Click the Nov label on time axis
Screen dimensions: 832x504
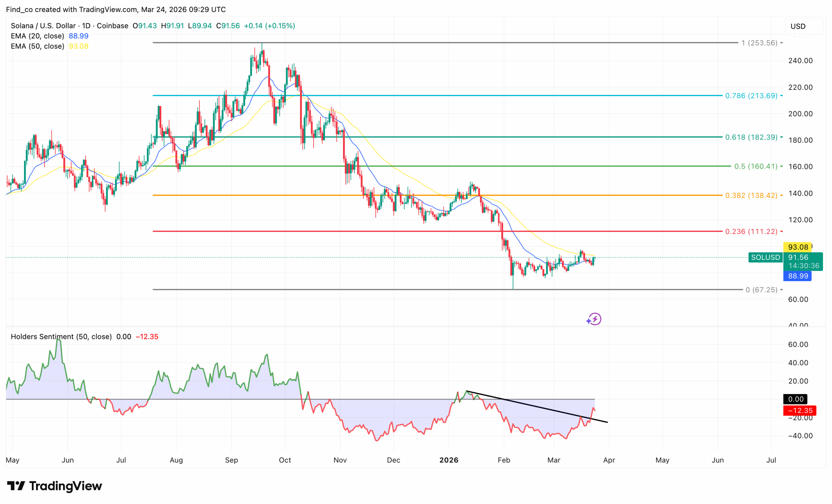coord(340,460)
